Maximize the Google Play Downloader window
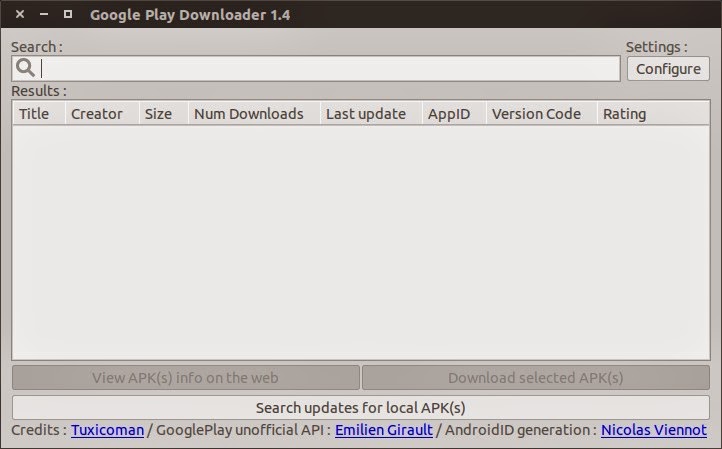 tap(68, 14)
